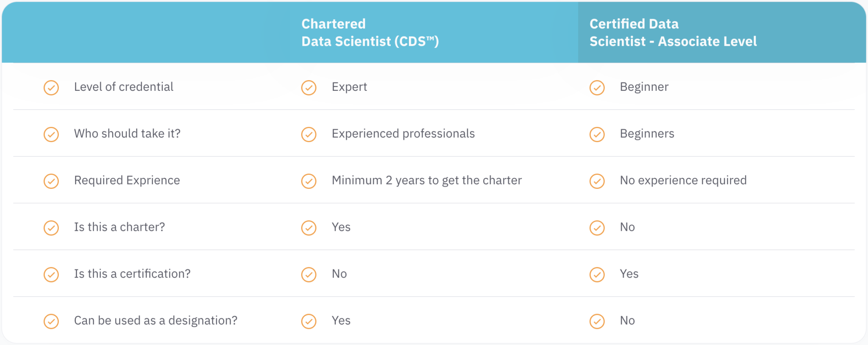Click the Level of credential row label
This screenshot has height=345, width=868.
(123, 87)
